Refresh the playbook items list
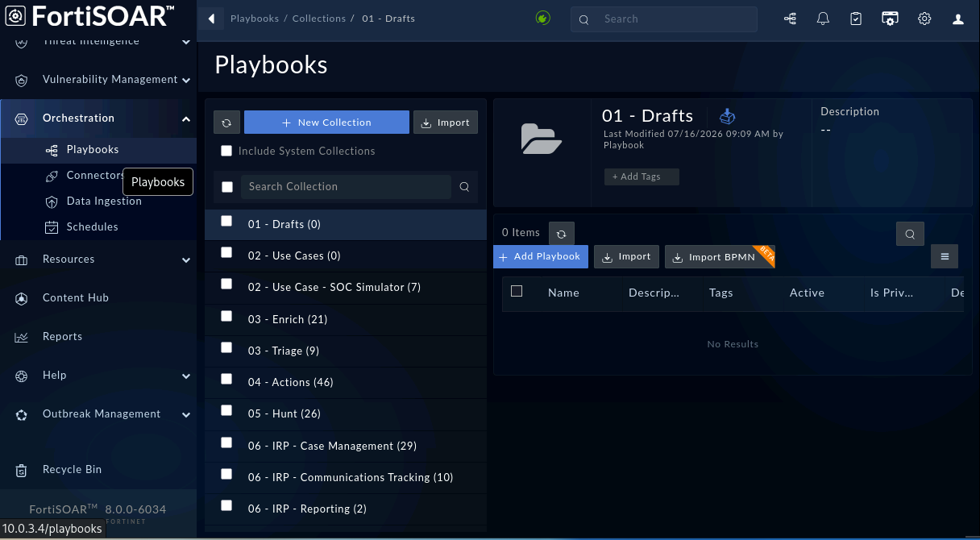980x540 pixels. (561, 233)
